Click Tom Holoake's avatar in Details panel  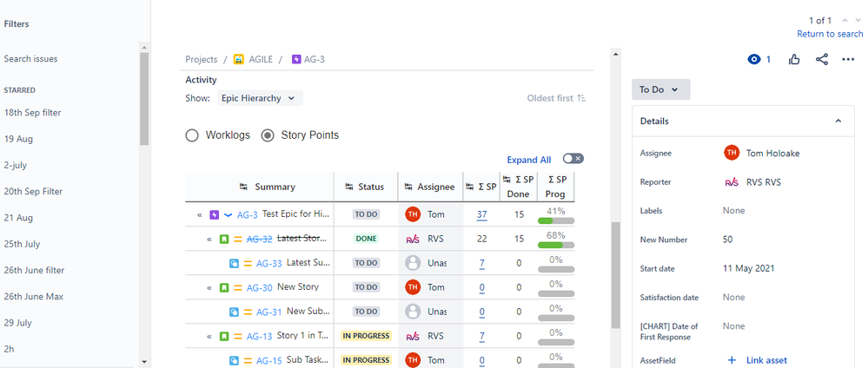click(732, 153)
